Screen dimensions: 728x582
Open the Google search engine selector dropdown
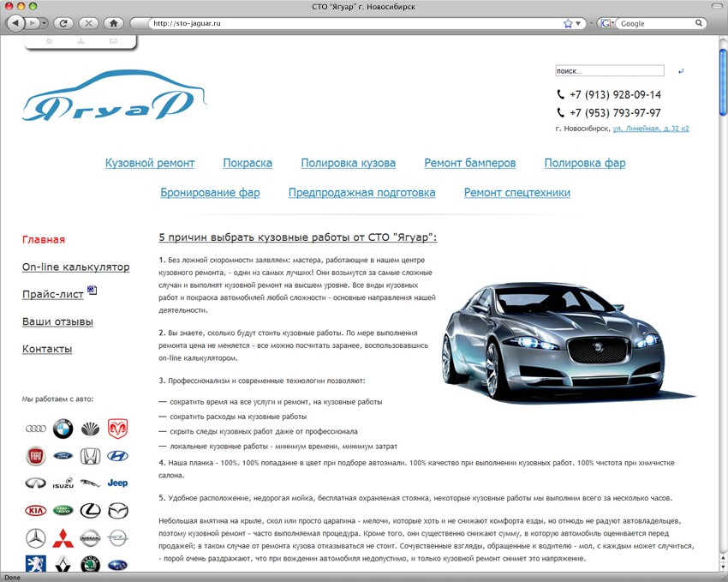pyautogui.click(x=606, y=23)
